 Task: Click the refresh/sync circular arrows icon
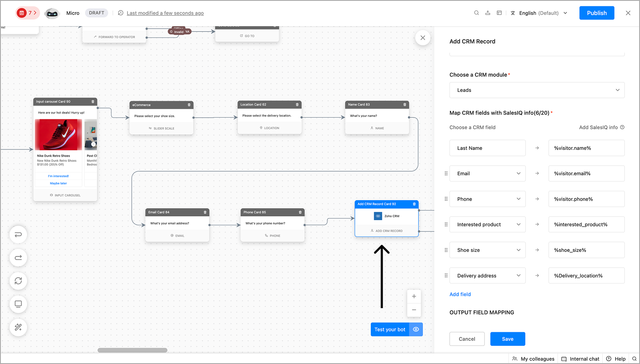[x=18, y=281]
